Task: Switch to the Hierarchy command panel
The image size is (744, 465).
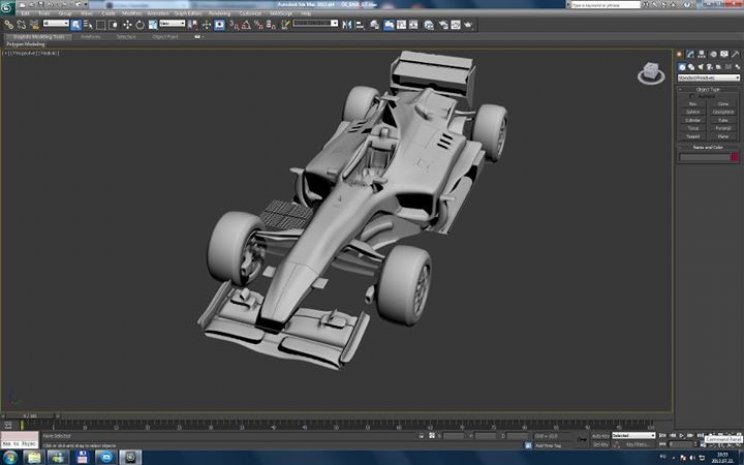Action: (701, 55)
